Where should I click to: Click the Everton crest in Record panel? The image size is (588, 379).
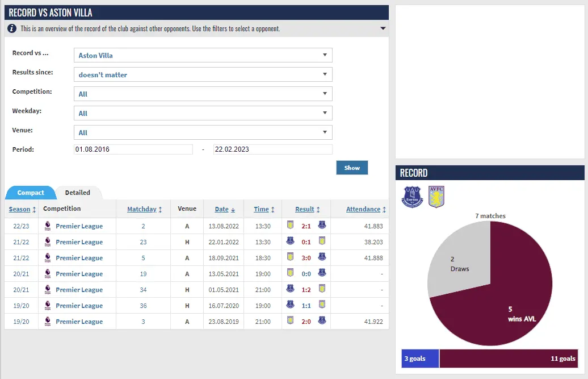pyautogui.click(x=412, y=197)
